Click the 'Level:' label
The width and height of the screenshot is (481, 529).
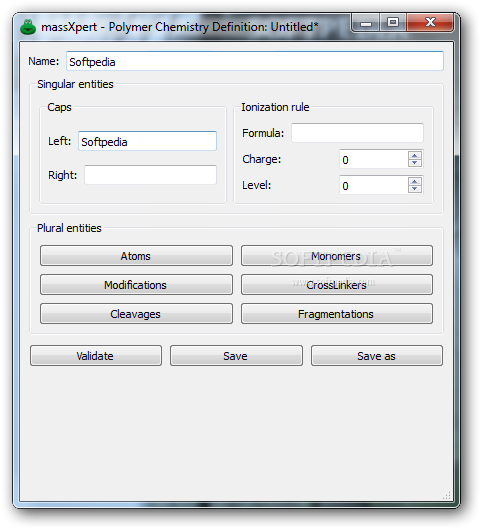(257, 185)
